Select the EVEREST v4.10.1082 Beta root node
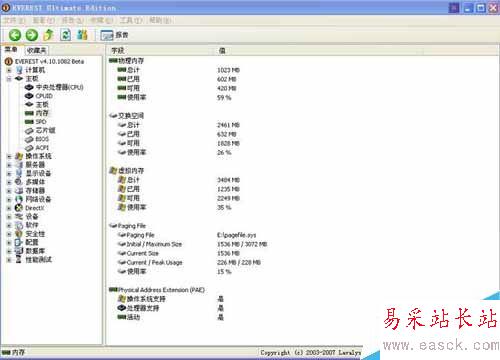The height and width of the screenshot is (360, 500). pos(49,62)
